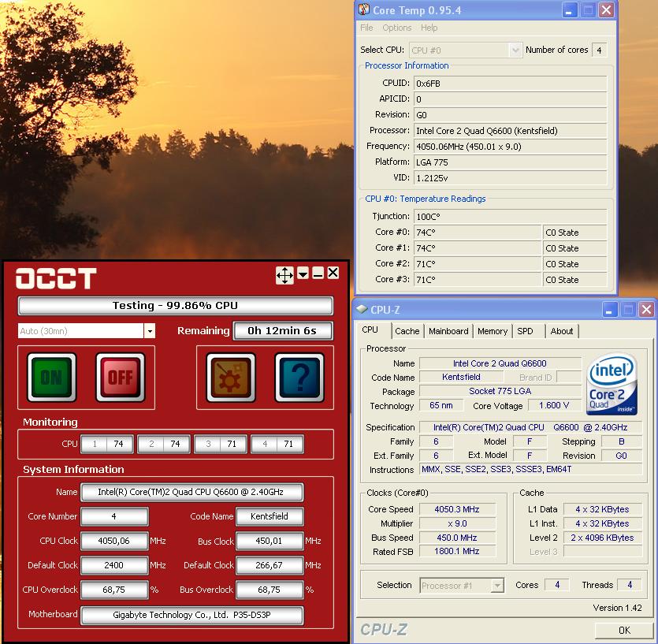The image size is (658, 644).
Task: Click CPU-Z Multiplier x 9.0 value
Action: pyautogui.click(x=457, y=523)
